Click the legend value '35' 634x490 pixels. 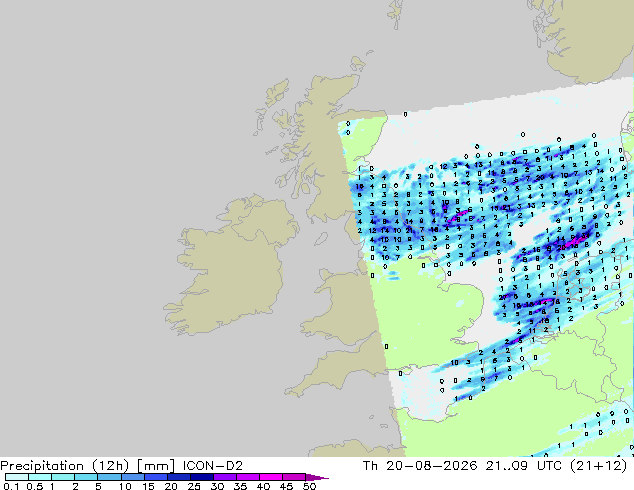tap(240, 486)
